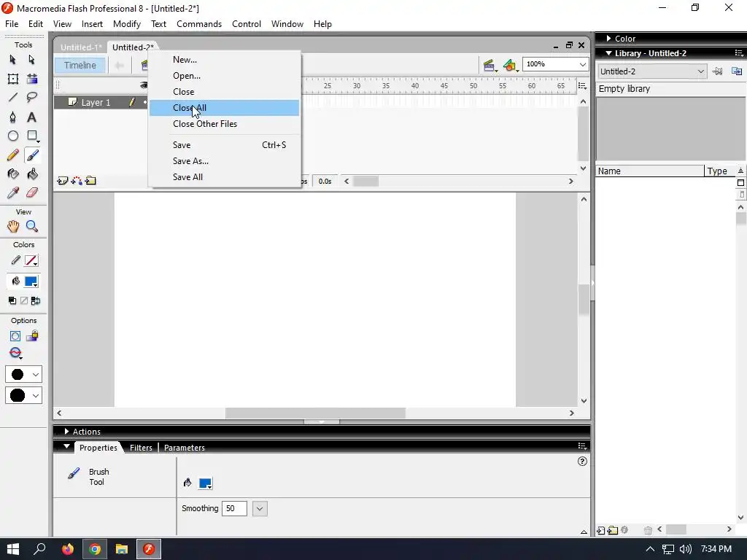This screenshot has width=747, height=560.
Task: Click the Name column header in Library
Action: [x=649, y=171]
